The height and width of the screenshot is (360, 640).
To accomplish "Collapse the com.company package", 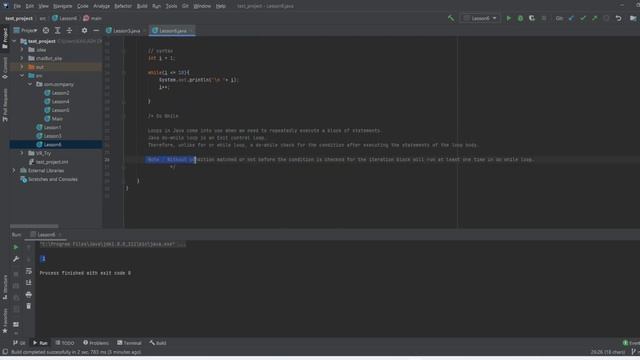I will click(x=30, y=84).
